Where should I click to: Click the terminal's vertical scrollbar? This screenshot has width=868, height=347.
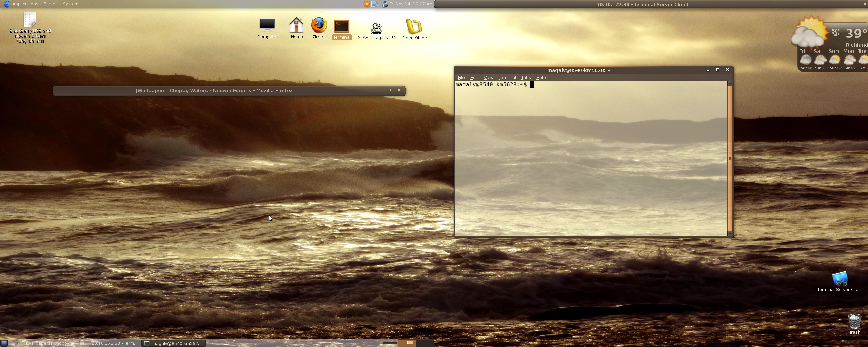tap(730, 158)
